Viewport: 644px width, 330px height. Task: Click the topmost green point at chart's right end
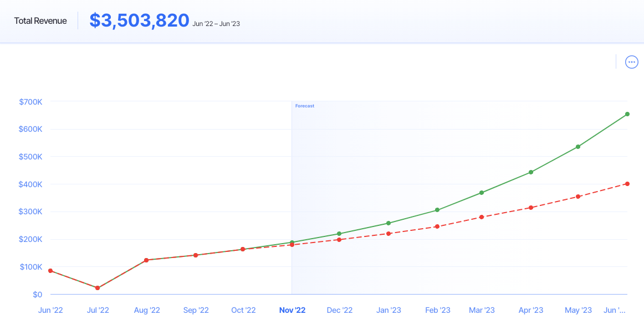pyautogui.click(x=627, y=114)
